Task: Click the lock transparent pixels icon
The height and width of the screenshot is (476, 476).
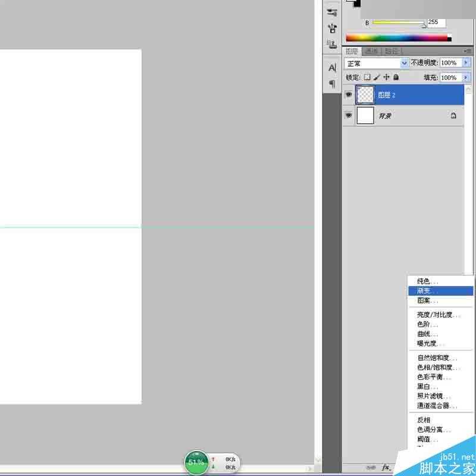Action: click(x=367, y=77)
